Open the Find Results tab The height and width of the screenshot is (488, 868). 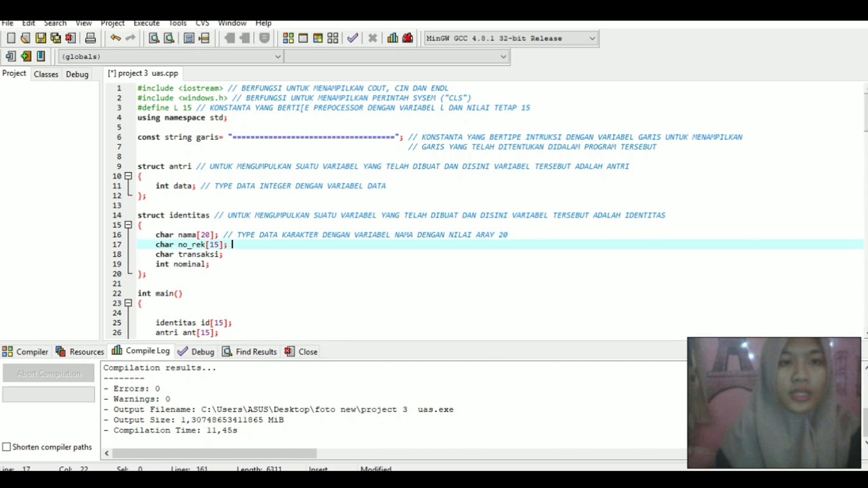250,352
